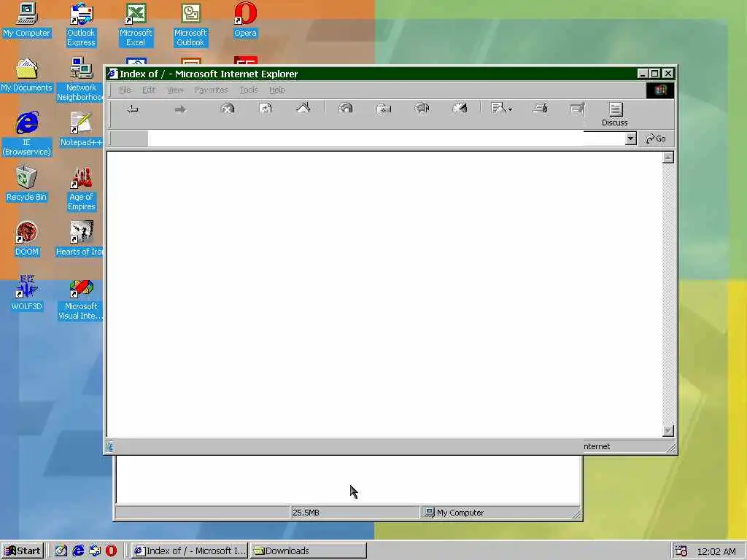Select the Microsoft Visual InterDev desktop shortcut

(x=80, y=298)
